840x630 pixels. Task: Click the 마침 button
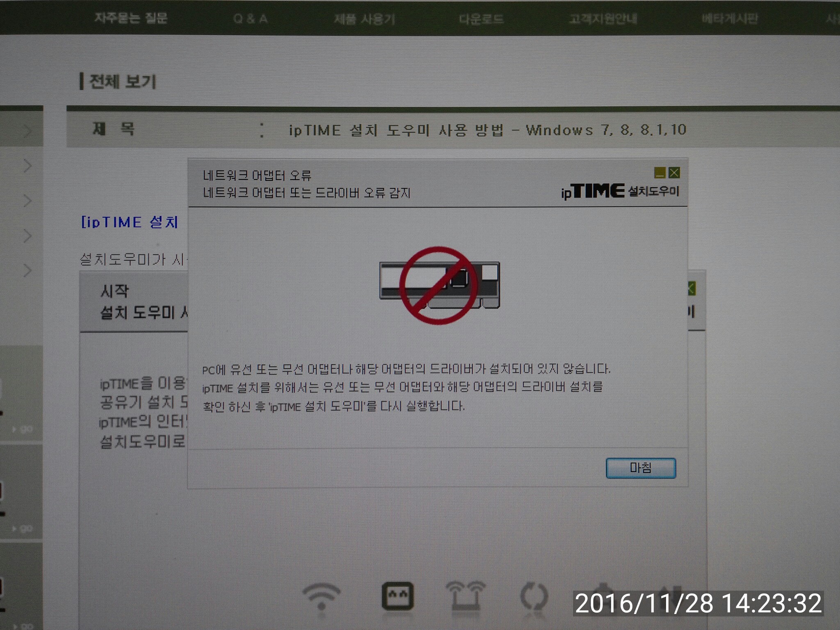pos(641,468)
